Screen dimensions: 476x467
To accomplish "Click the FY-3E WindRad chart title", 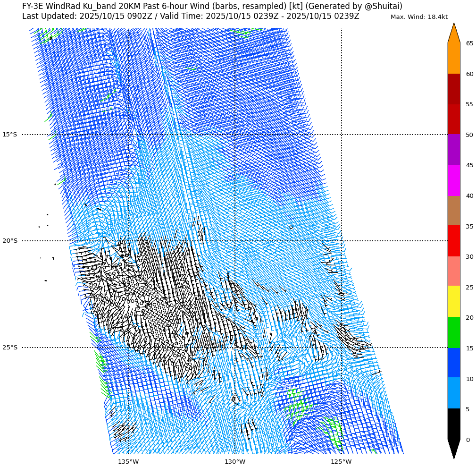I will tap(212, 7).
